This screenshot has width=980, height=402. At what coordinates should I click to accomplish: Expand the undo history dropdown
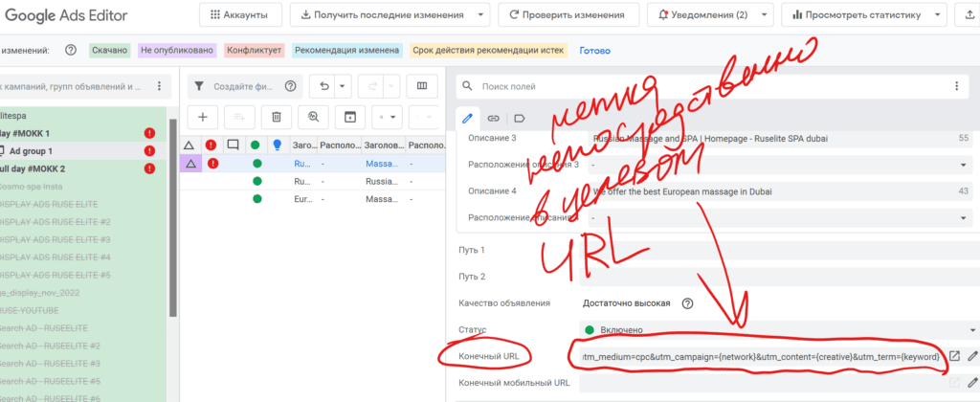click(344, 86)
